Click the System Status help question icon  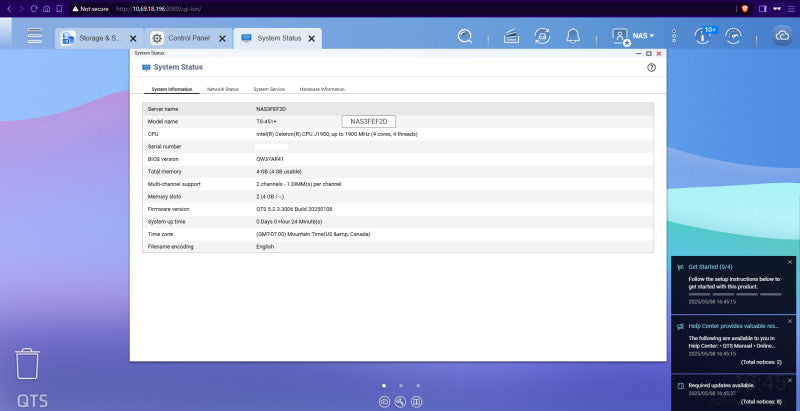[651, 67]
